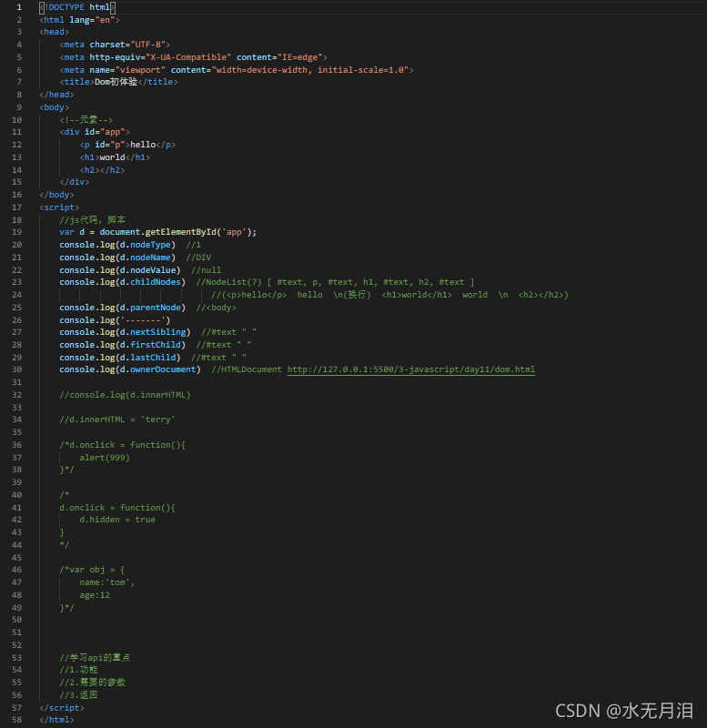Click the div id="app" opening tag

coord(95,132)
